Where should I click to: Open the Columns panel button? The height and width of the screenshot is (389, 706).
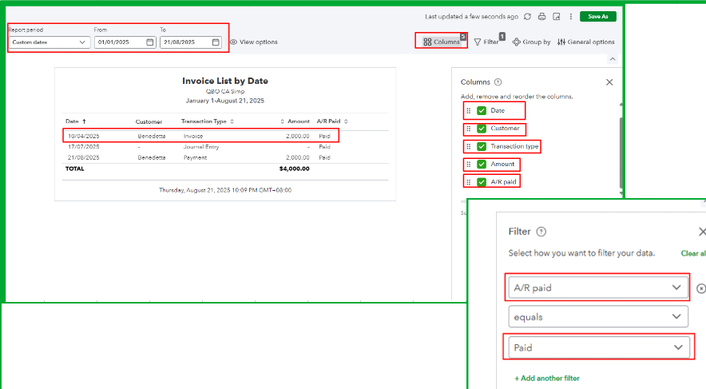tap(441, 41)
